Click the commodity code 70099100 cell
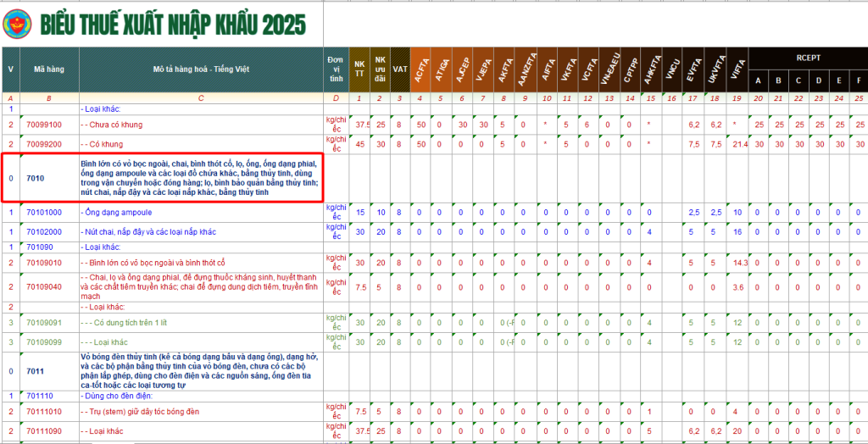The height and width of the screenshot is (444, 868). click(47, 125)
